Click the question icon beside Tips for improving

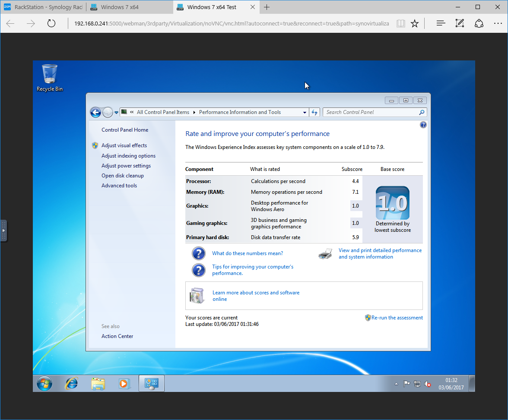[x=199, y=270]
